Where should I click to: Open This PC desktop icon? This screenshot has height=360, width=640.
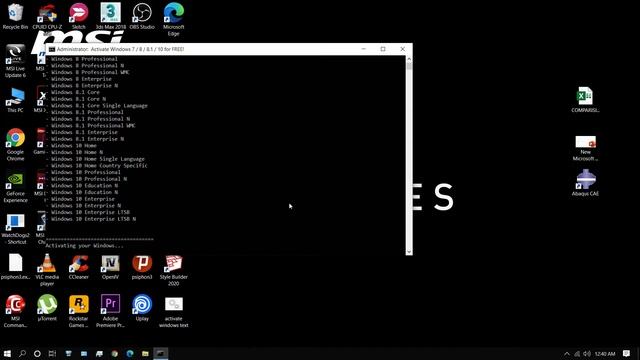(16, 100)
